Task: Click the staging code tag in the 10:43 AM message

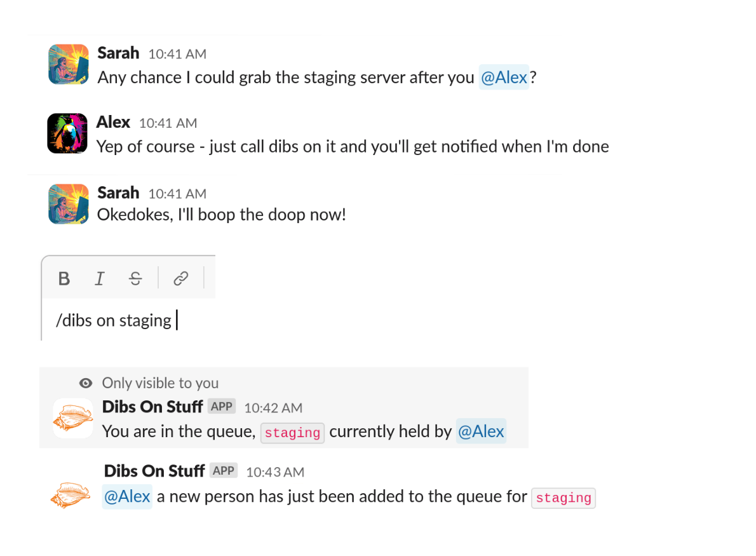Action: coord(564,498)
